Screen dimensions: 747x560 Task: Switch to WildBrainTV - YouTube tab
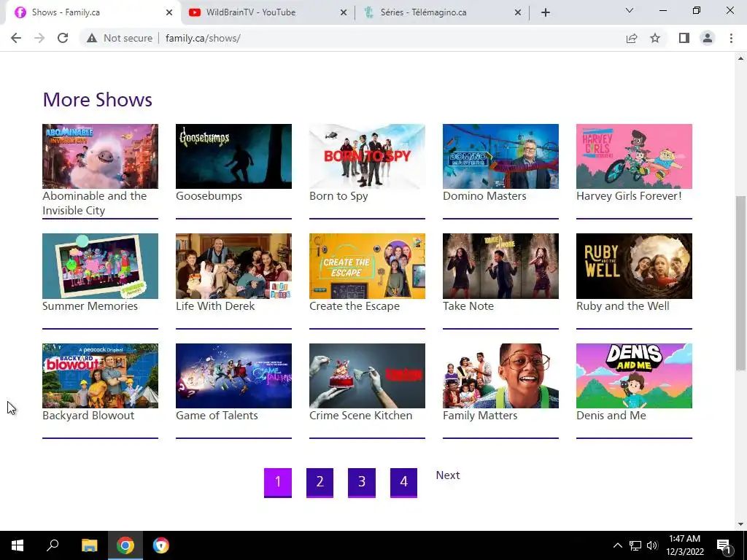[268, 12]
